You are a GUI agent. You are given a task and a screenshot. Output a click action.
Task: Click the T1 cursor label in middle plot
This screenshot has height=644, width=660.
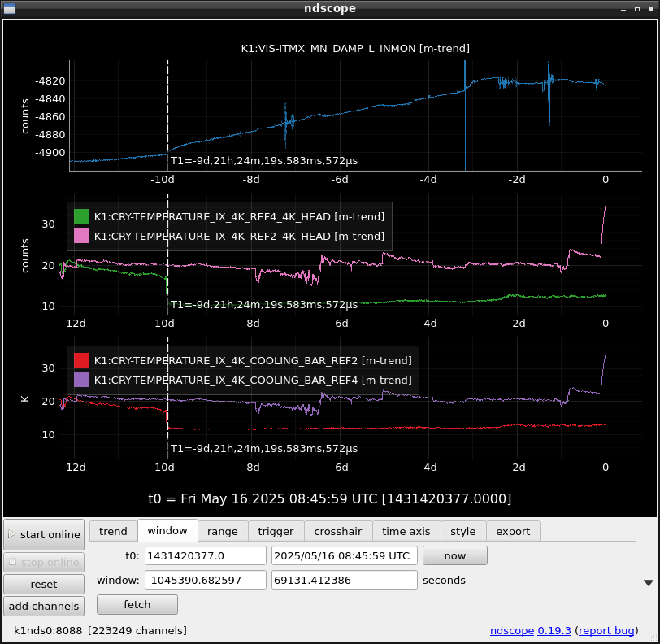point(264,305)
